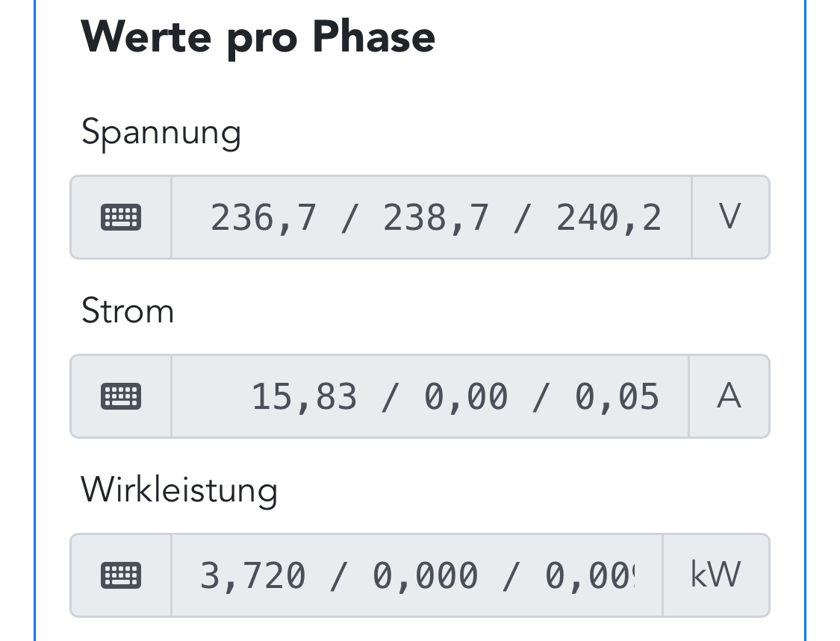Click the keyboard icon in the Wirkleistung row
Screen dimensions: 840x641
(121, 575)
